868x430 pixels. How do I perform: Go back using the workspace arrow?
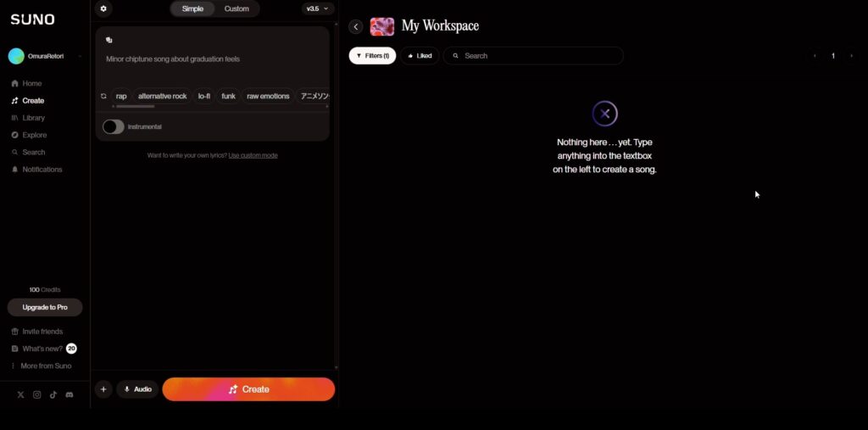coord(356,26)
